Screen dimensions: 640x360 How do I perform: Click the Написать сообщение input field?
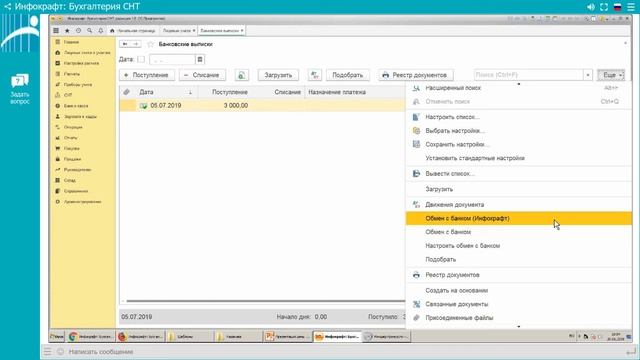click(x=343, y=351)
